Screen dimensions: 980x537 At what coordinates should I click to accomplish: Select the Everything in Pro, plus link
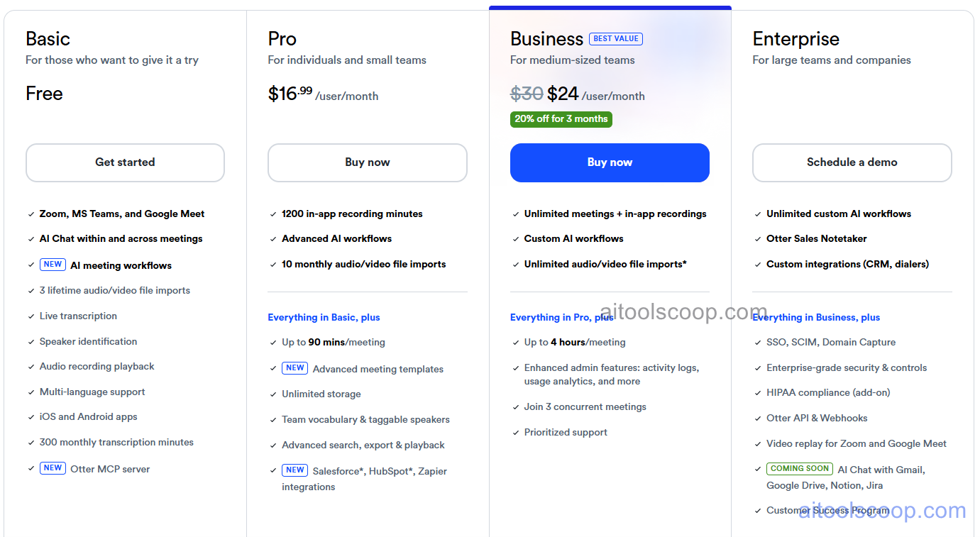tap(561, 317)
